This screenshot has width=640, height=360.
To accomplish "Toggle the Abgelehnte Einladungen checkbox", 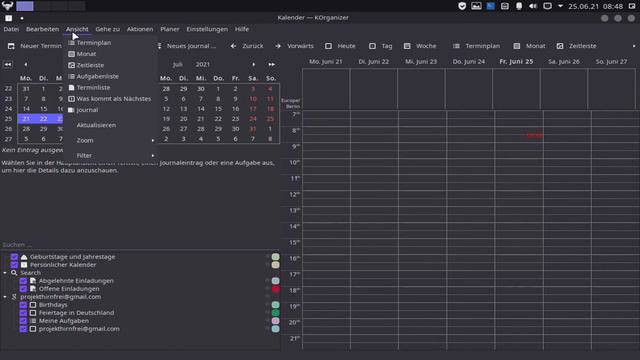I will 23,281.
